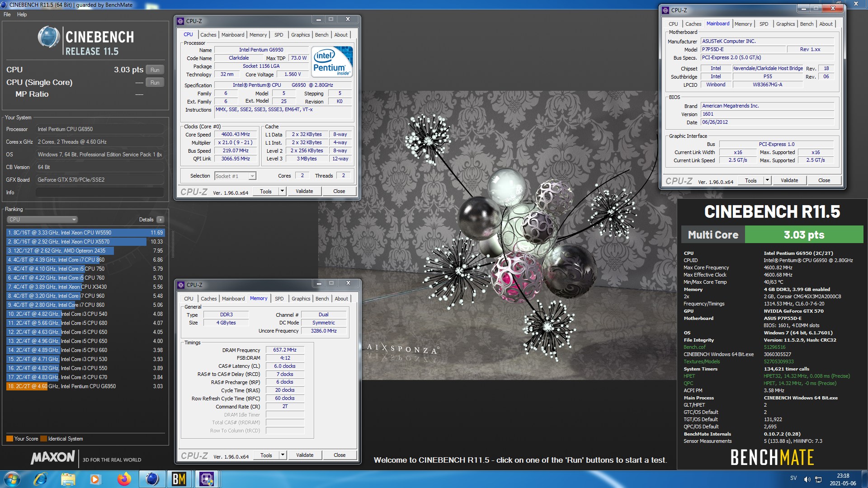Minimize the CPU-Z Mainboard tab window
Image resolution: width=868 pixels, height=488 pixels.
point(803,9)
